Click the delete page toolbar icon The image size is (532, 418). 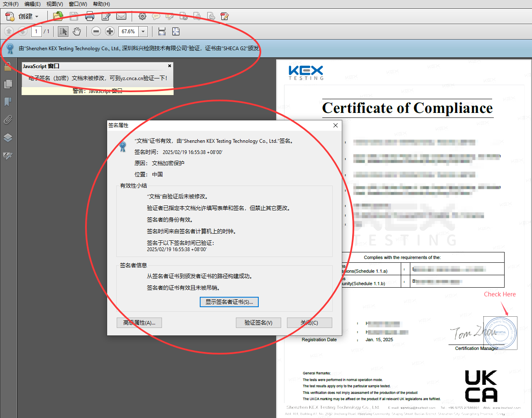click(184, 17)
